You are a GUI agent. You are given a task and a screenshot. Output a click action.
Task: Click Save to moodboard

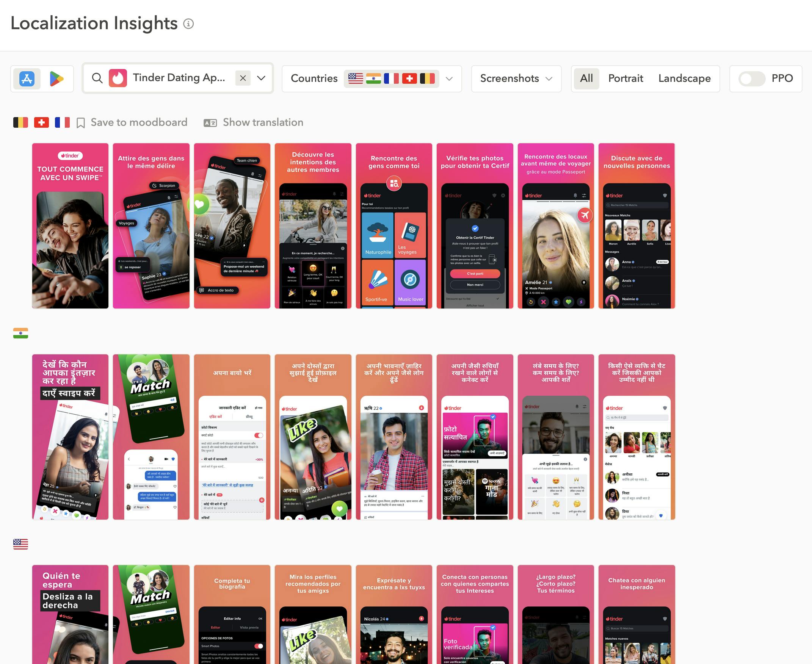(x=139, y=122)
